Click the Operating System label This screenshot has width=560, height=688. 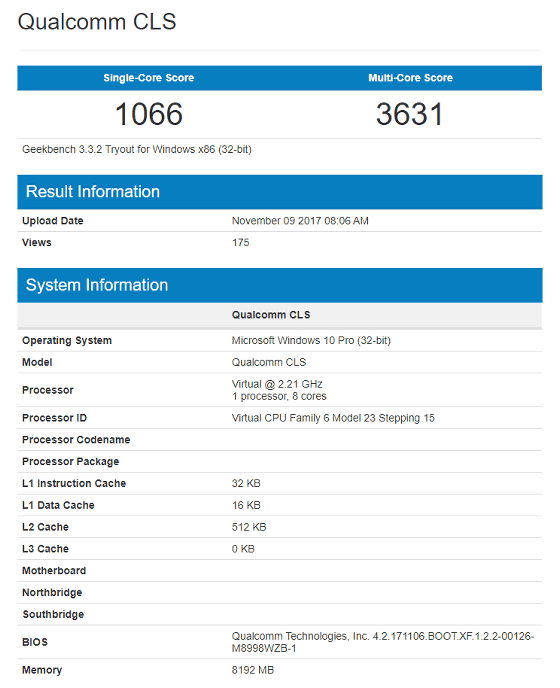(x=67, y=340)
